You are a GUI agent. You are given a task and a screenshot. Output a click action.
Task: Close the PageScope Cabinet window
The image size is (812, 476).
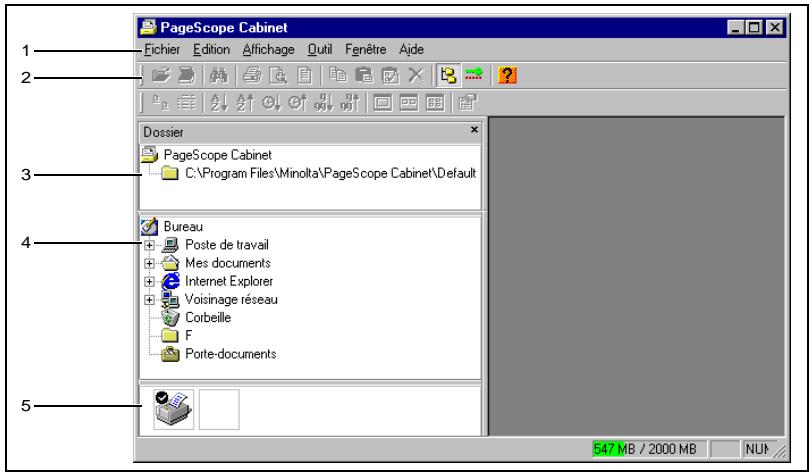pos(775,27)
